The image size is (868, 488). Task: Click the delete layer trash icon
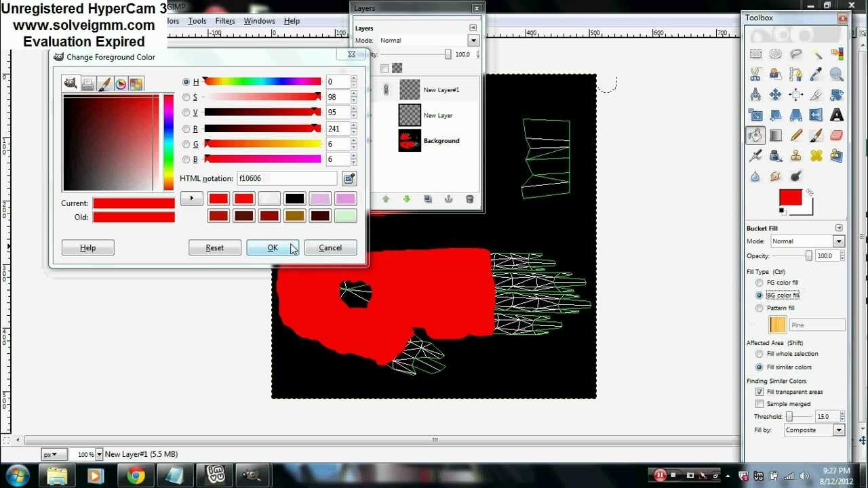[469, 199]
